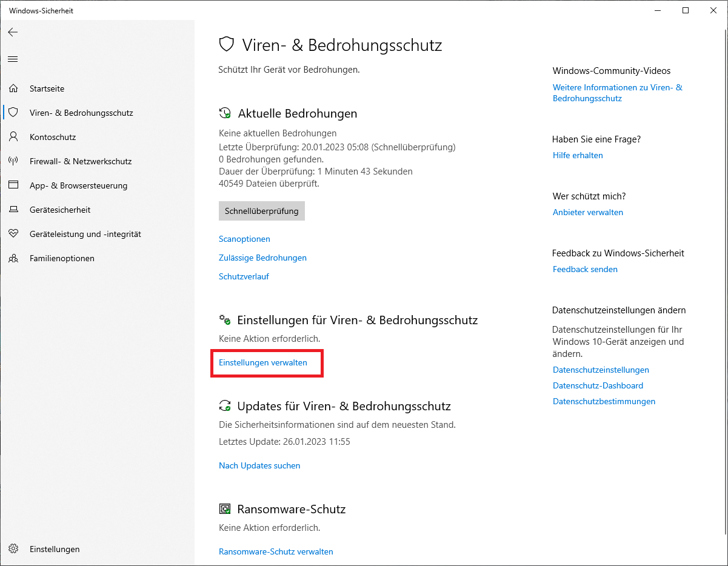Screen dimensions: 728x566
Task: Click the Geräteleistung heart icon
Action: pos(13,234)
